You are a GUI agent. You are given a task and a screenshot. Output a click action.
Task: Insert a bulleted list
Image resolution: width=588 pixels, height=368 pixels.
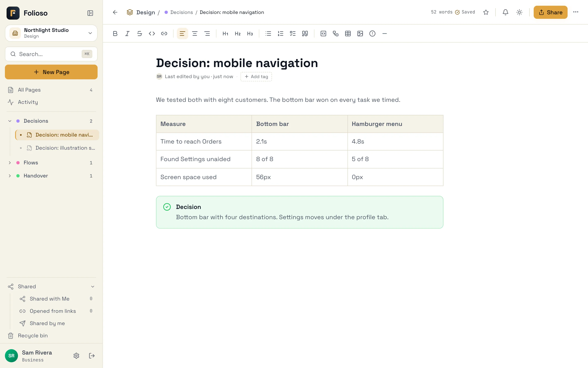tap(268, 34)
